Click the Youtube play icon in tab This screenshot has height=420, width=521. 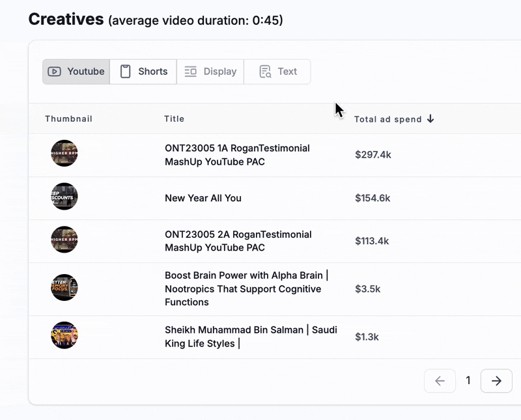(x=54, y=72)
